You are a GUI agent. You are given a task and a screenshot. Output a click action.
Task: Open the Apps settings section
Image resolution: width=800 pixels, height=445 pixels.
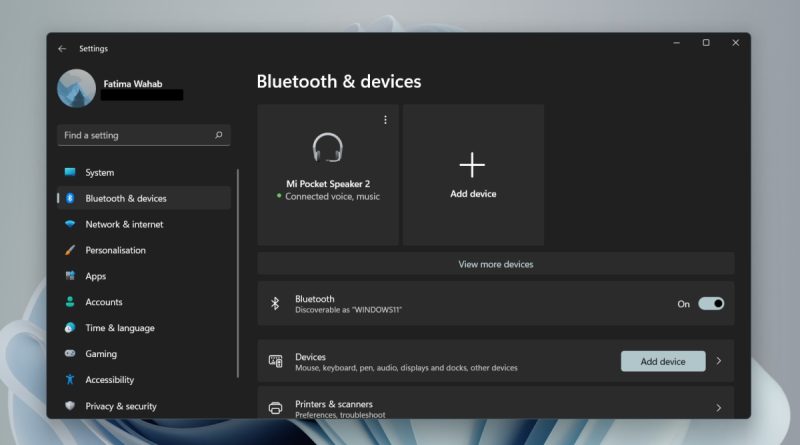144,276
